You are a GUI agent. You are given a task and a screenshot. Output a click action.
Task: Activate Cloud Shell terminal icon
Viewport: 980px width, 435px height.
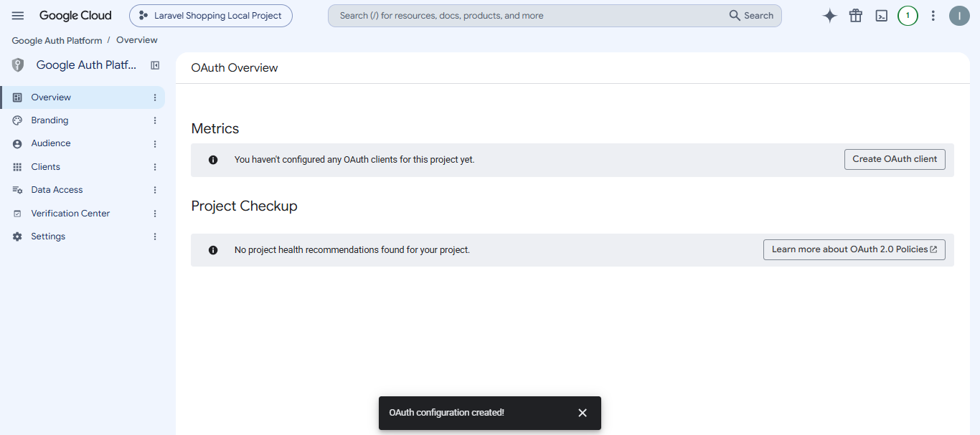click(882, 16)
